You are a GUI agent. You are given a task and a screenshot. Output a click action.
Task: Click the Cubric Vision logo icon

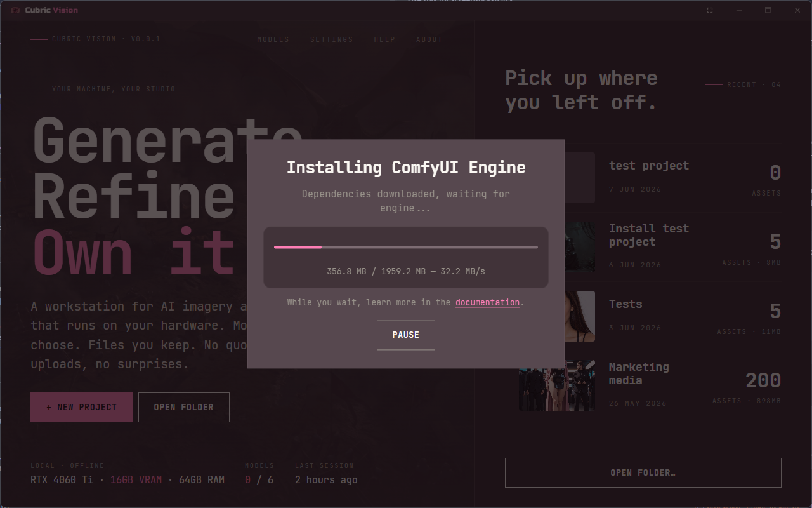16,10
